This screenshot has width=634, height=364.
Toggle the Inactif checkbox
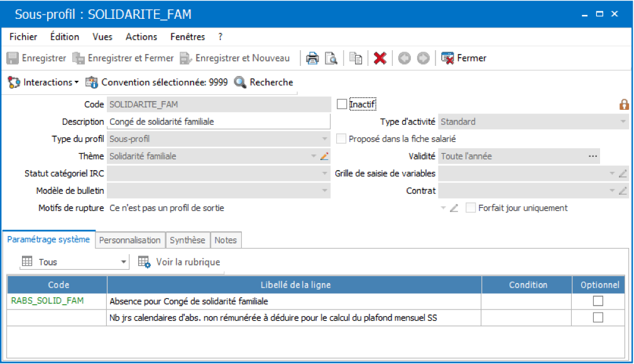342,104
